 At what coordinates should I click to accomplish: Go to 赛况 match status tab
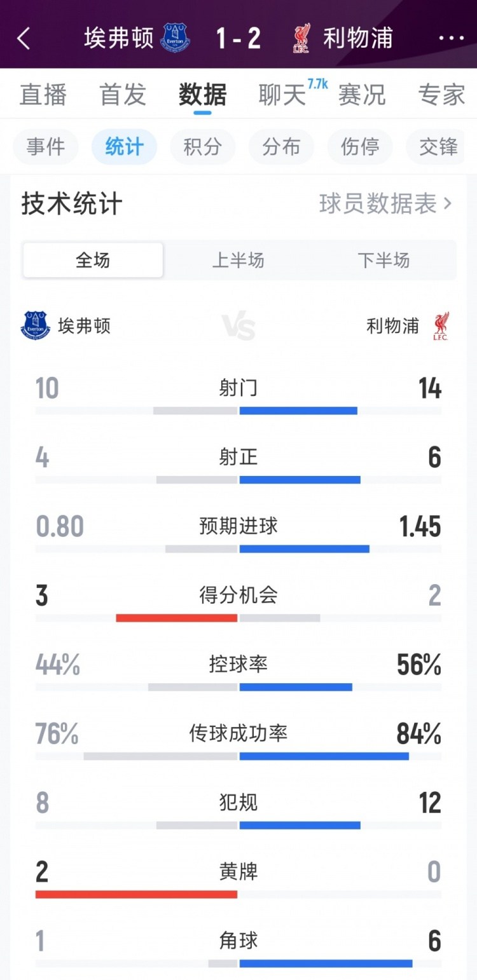point(362,95)
